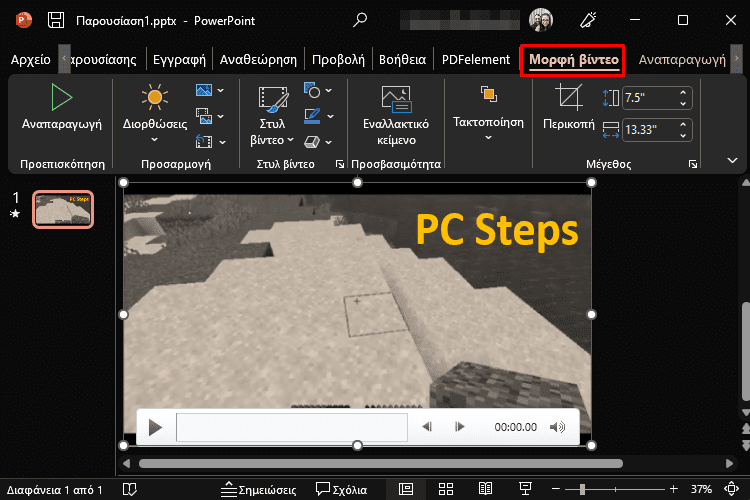Image resolution: width=750 pixels, height=500 pixels.
Task: Play the video with player play button
Action: click(x=155, y=427)
